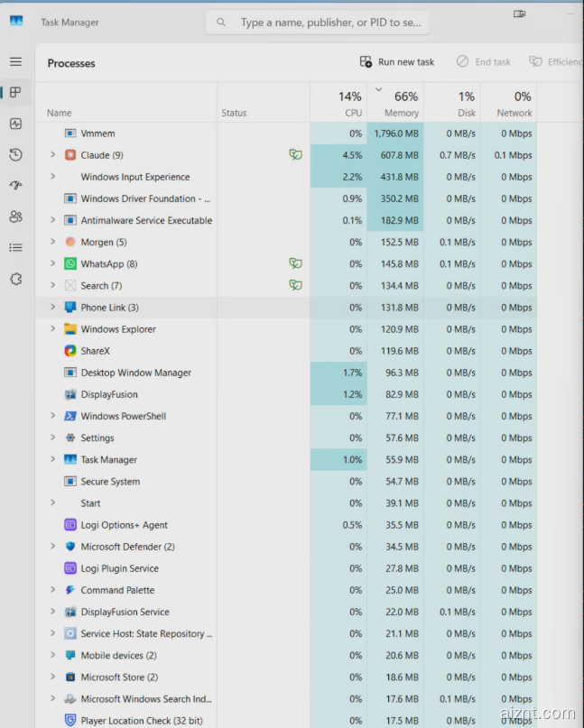Screen dimensions: 584x728
Task: Click the Task Manager app logo
Action: tap(16, 21)
